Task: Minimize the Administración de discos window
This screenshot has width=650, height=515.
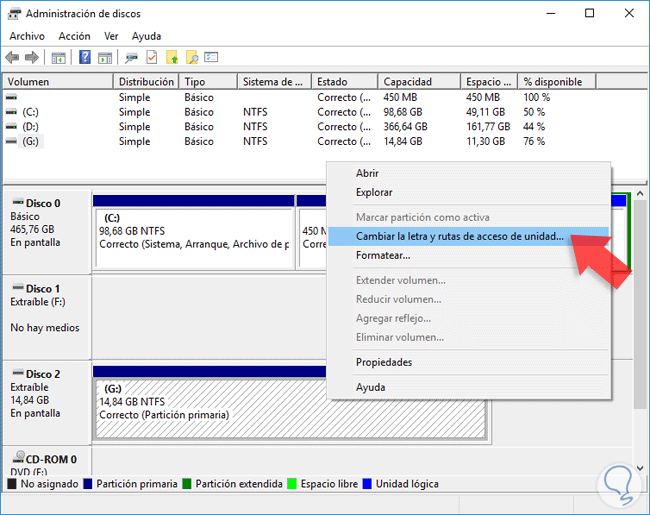Action: tap(551, 13)
